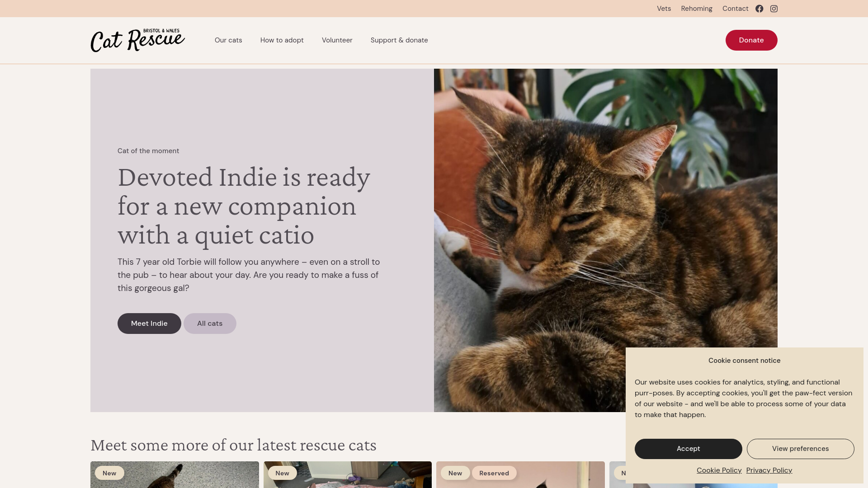Open the Instagram page icon
This screenshot has height=488, width=868.
point(774,9)
